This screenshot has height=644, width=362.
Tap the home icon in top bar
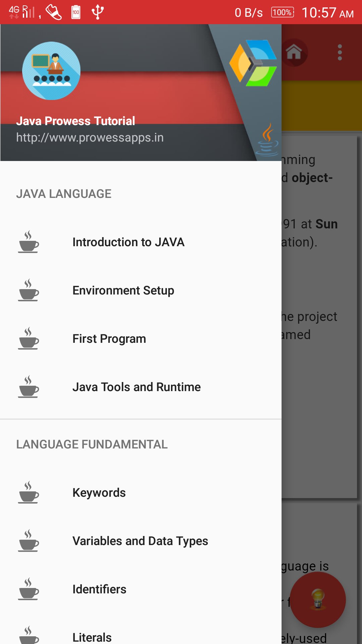[294, 52]
